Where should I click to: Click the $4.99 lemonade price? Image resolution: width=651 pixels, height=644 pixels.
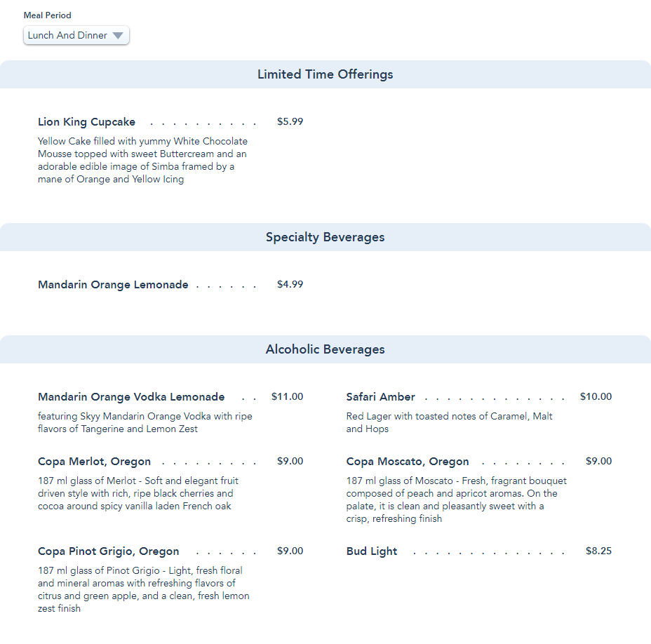coord(290,284)
